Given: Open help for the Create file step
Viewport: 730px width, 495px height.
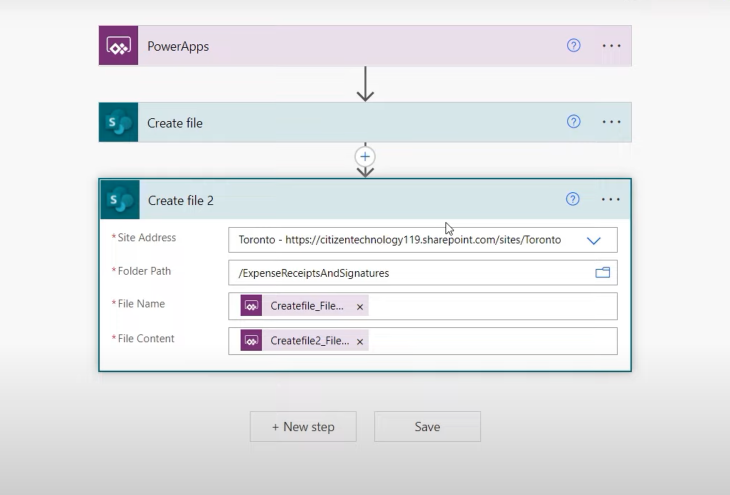Looking at the screenshot, I should (574, 122).
